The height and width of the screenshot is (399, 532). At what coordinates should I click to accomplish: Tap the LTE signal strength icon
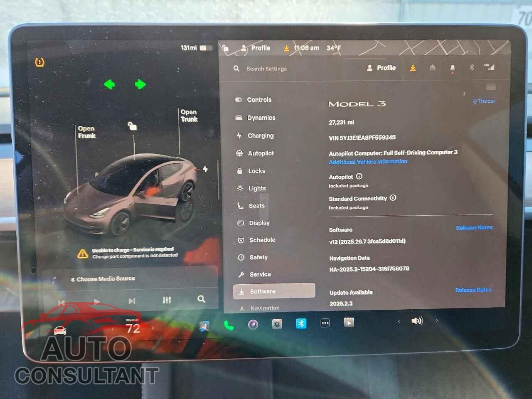tap(489, 67)
